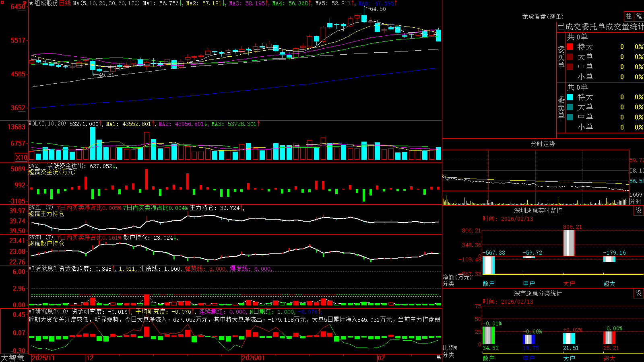
Task: Click the 6450 price axis label
Action: 18,6
